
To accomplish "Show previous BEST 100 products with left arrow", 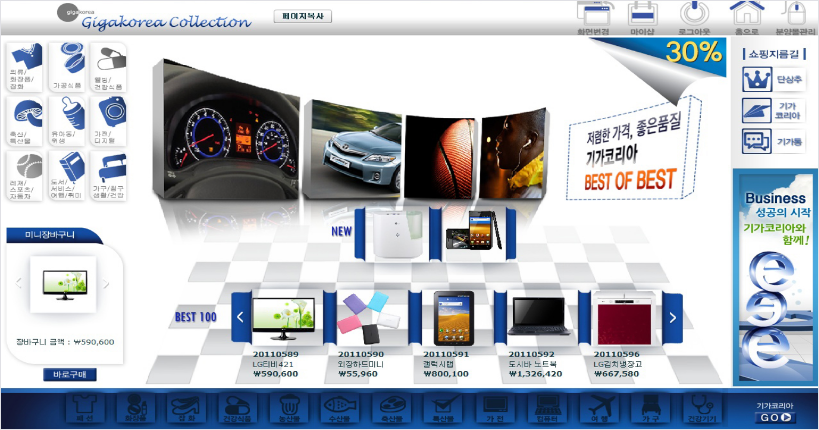I will pos(241,317).
